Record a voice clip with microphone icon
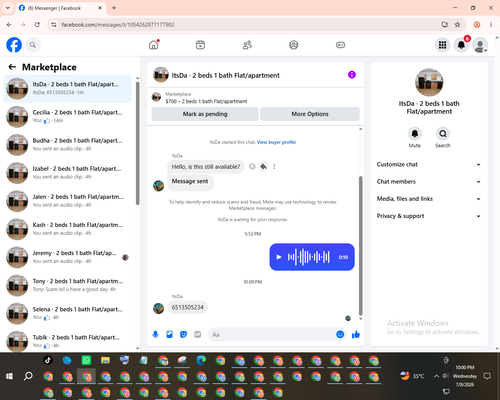Screen dimensions: 500x400 point(155,334)
